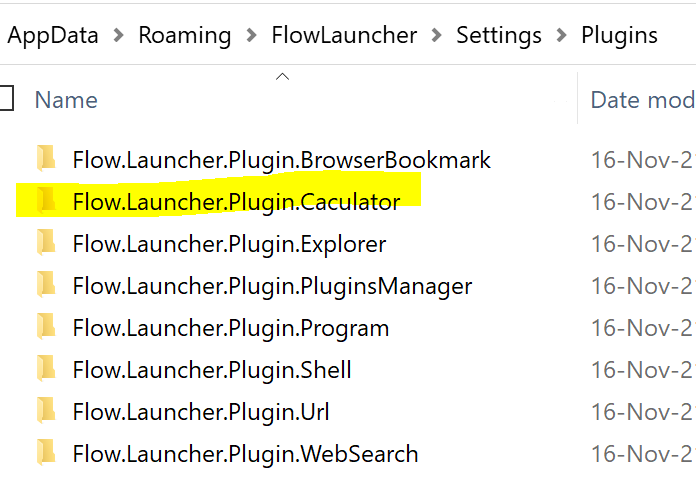Viewport: 696px width, 492px height.
Task: Select Flow.Launcher.Plugin.Shell folder name
Action: coord(212,370)
